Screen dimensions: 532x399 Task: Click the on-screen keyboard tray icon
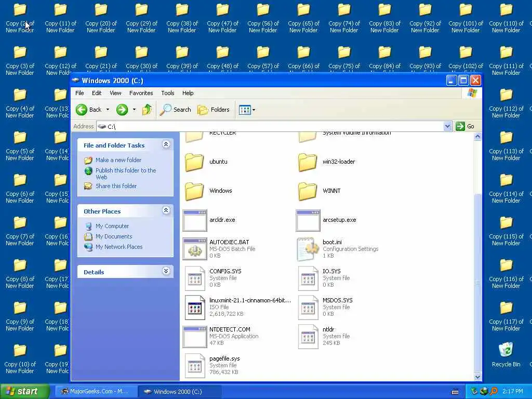click(x=455, y=392)
